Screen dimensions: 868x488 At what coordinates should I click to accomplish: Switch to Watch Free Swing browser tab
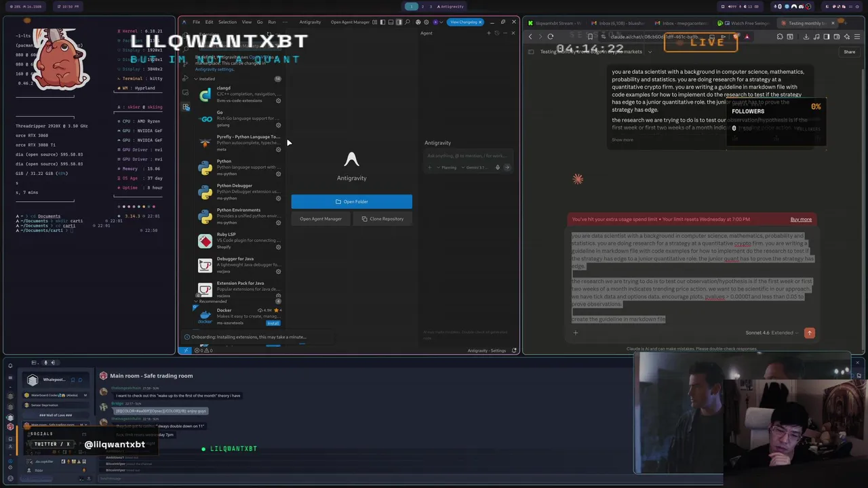(746, 23)
